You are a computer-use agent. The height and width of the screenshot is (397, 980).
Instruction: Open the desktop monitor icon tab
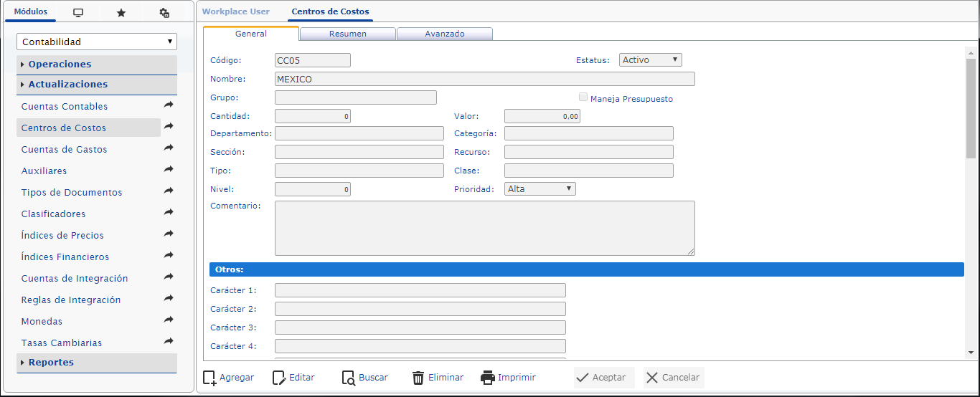pyautogui.click(x=78, y=13)
